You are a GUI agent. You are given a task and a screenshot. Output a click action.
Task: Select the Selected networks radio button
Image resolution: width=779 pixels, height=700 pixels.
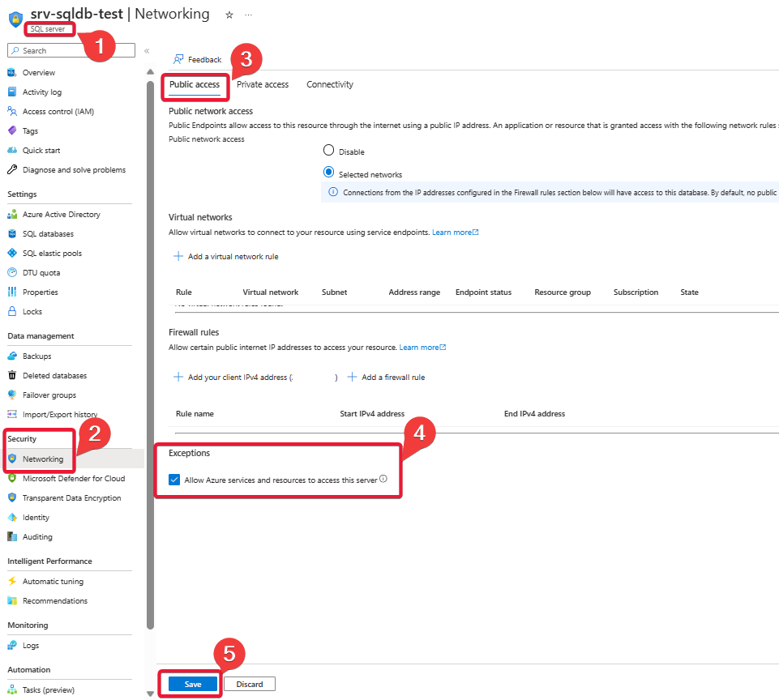328,173
